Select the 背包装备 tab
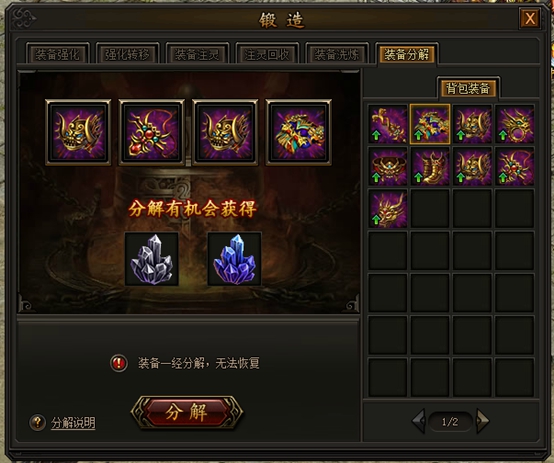554x463 pixels. [x=468, y=88]
